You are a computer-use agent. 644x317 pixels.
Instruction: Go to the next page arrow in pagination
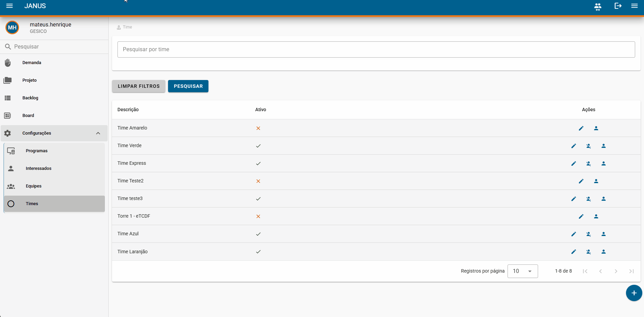pyautogui.click(x=616, y=271)
